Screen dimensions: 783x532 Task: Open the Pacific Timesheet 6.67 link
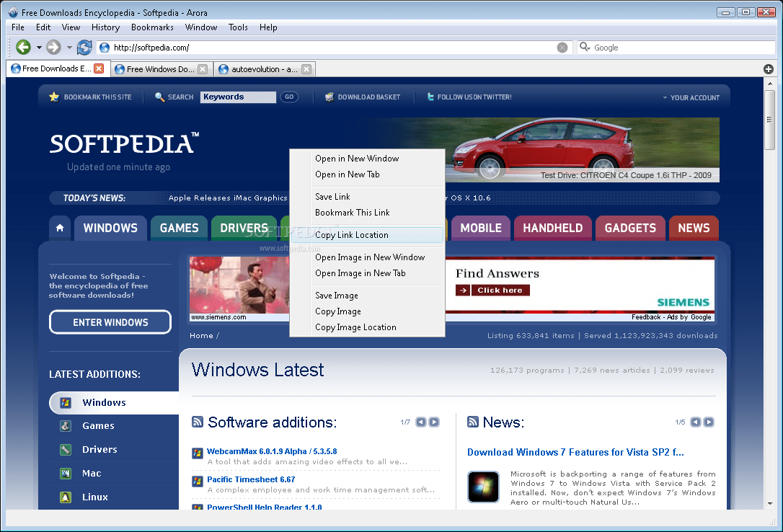tap(251, 479)
